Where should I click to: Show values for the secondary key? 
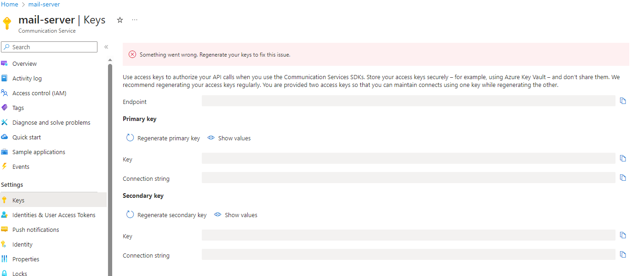click(x=235, y=215)
